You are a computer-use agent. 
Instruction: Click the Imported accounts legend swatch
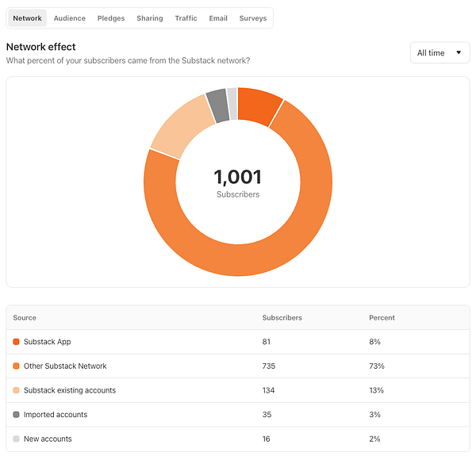coord(16,415)
